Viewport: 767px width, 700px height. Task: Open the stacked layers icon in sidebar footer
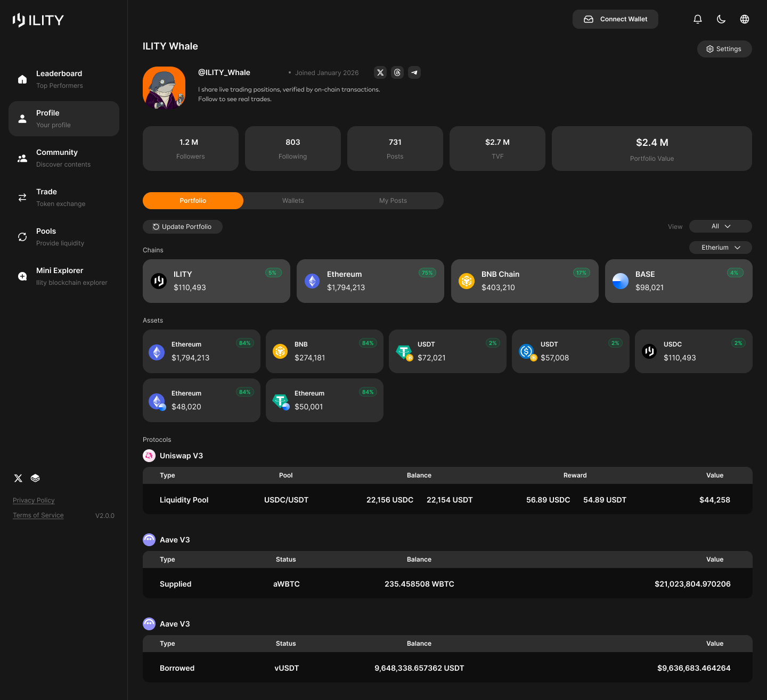(x=35, y=478)
